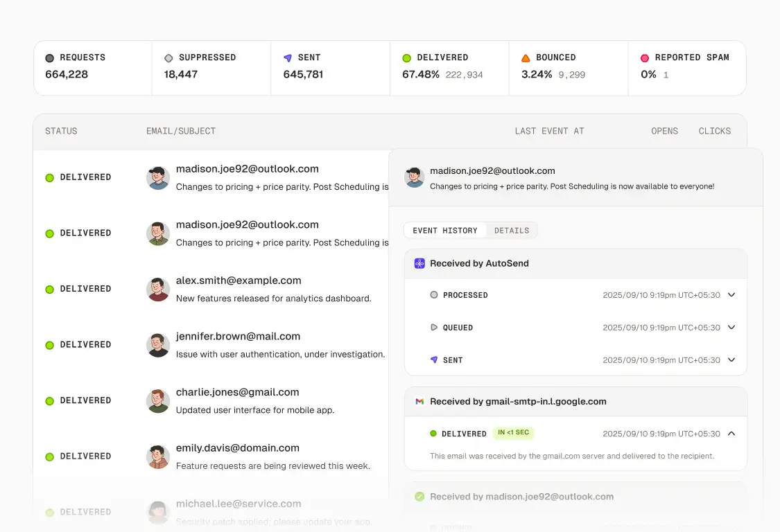
Task: Expand the Queued event row
Action: [x=731, y=327]
